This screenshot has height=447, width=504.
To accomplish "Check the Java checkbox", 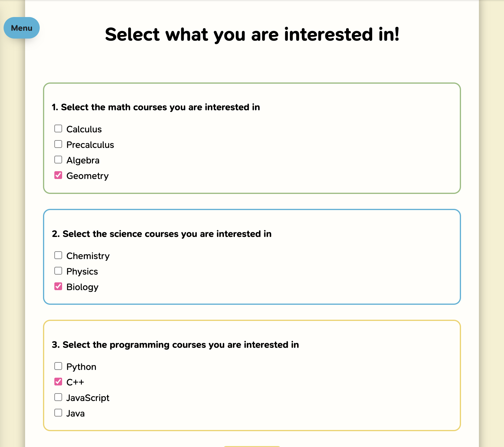I will (x=58, y=413).
